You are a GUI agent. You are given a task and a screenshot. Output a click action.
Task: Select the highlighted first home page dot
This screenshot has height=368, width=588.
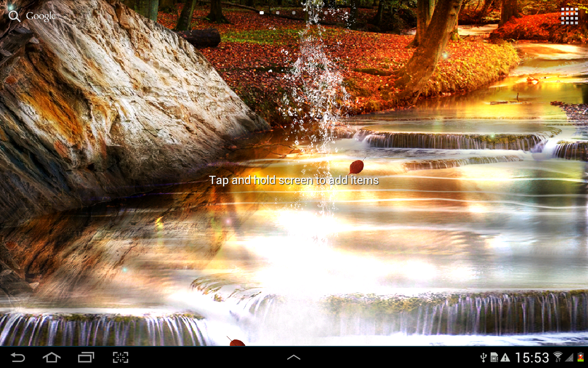(x=262, y=13)
